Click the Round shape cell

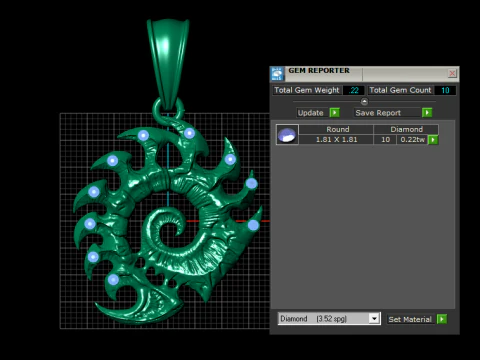pos(336,129)
